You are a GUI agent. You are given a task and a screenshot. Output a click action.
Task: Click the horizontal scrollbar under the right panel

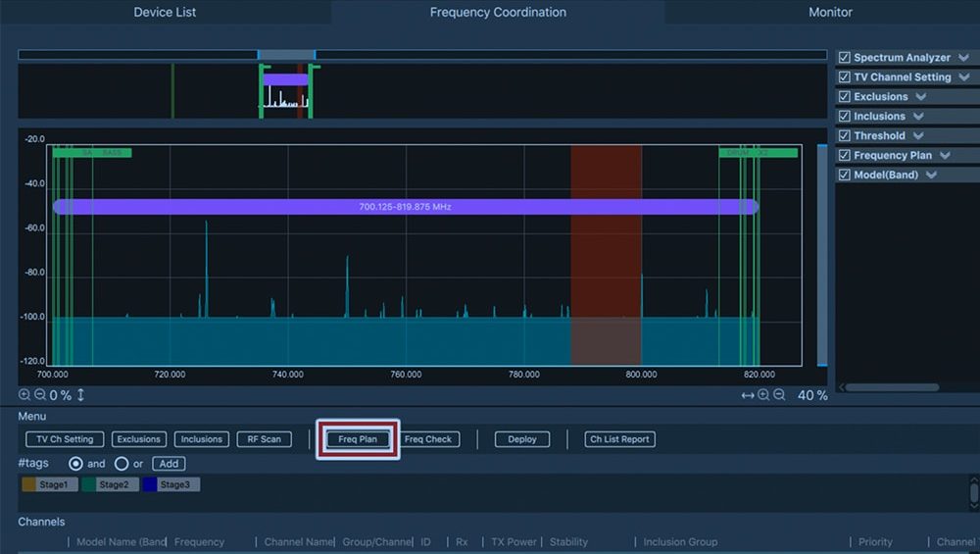pos(892,387)
